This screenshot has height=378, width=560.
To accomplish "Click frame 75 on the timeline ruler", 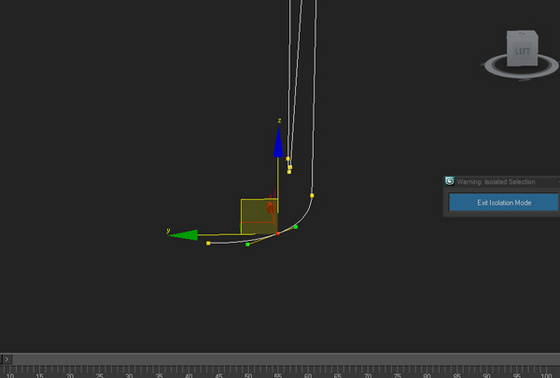I will (398, 375).
